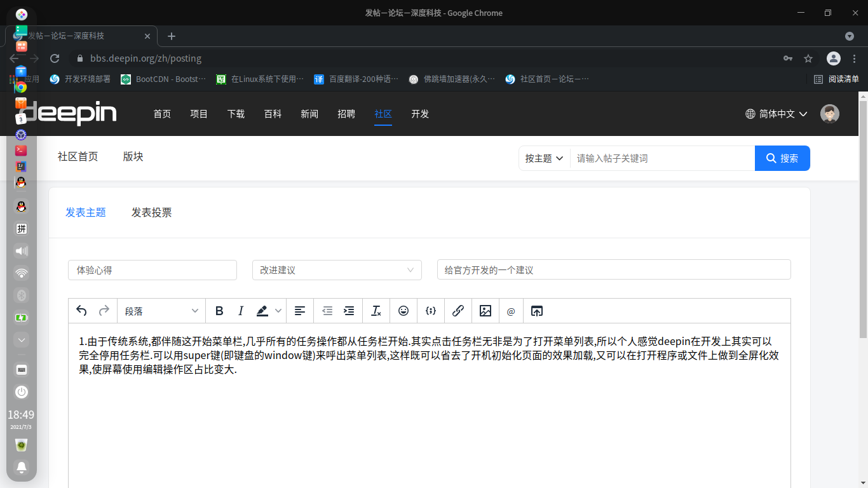The image size is (868, 488).
Task: Open the 下载 navigation menu item
Action: [236, 114]
